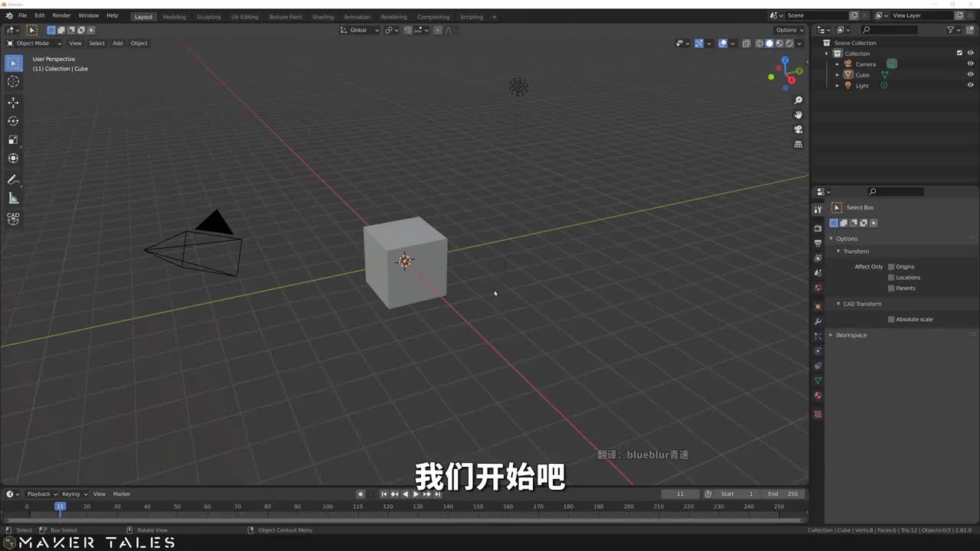Click the outliner search field
Screen dimensions: 980x551
pos(889,30)
